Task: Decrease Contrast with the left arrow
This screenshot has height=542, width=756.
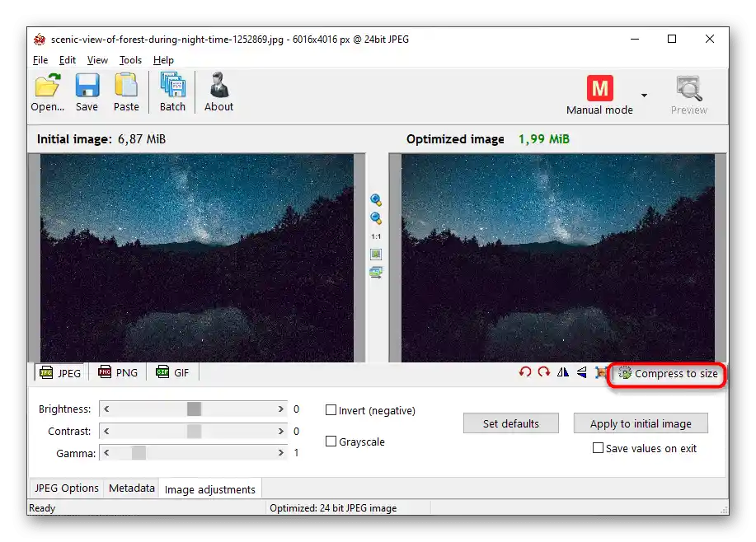Action: 106,431
